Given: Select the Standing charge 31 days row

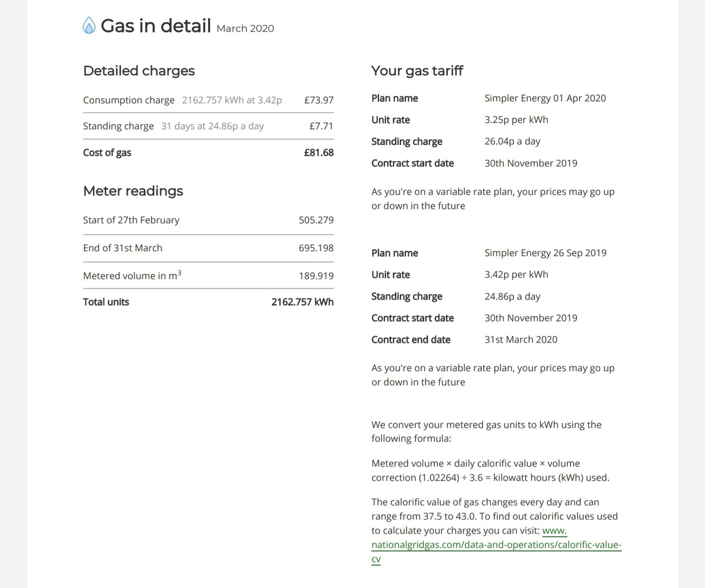Looking at the screenshot, I should tap(208, 126).
